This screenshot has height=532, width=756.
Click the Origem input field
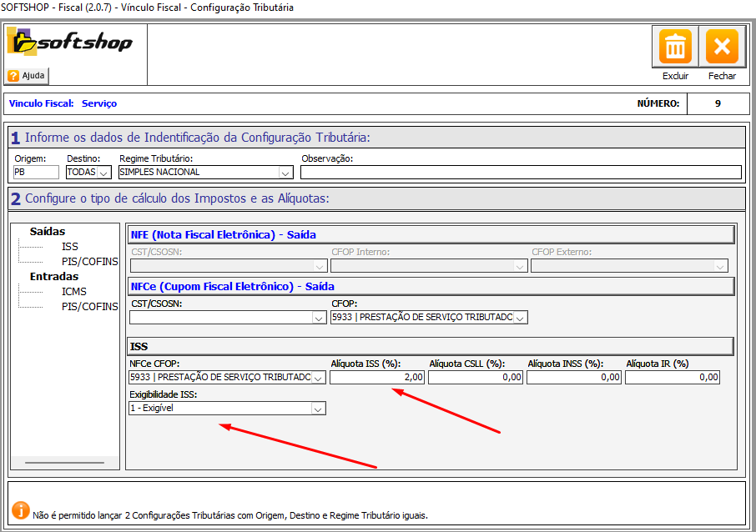[x=36, y=173]
